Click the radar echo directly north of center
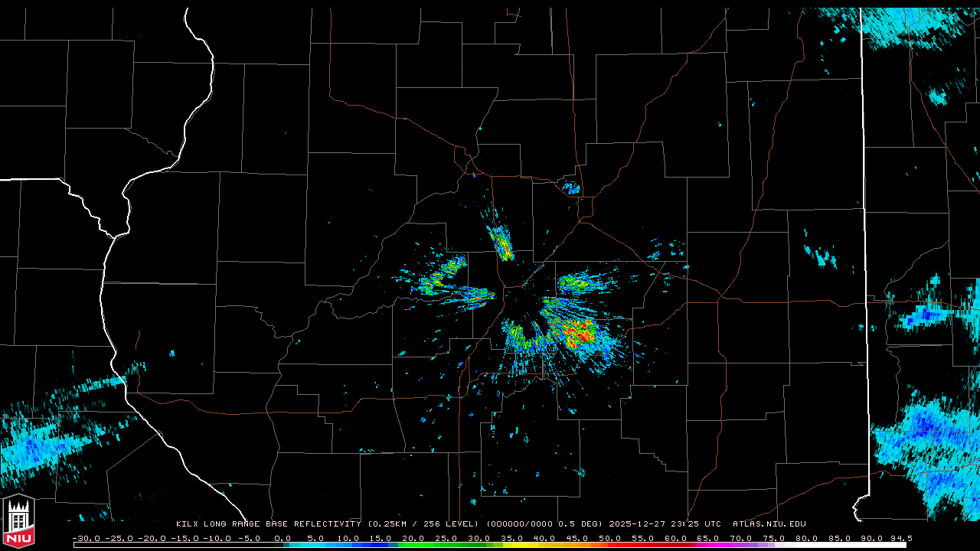The image size is (980, 551). (x=502, y=243)
